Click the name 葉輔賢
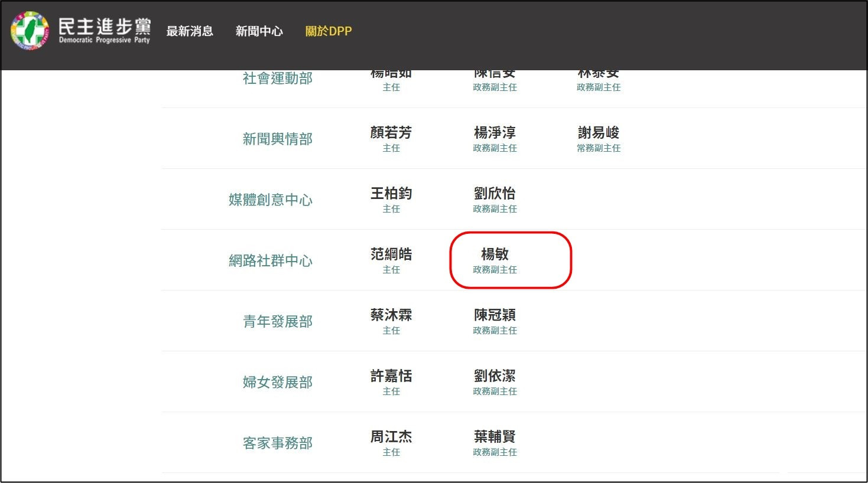868x483 pixels. (x=495, y=436)
